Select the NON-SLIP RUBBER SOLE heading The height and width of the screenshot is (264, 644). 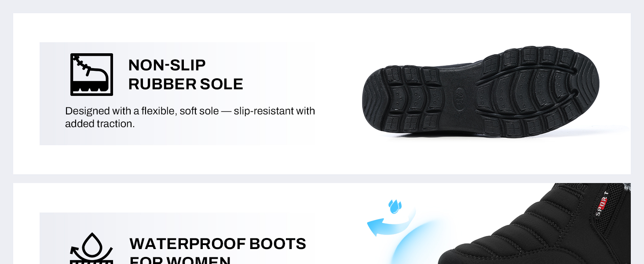click(x=186, y=74)
